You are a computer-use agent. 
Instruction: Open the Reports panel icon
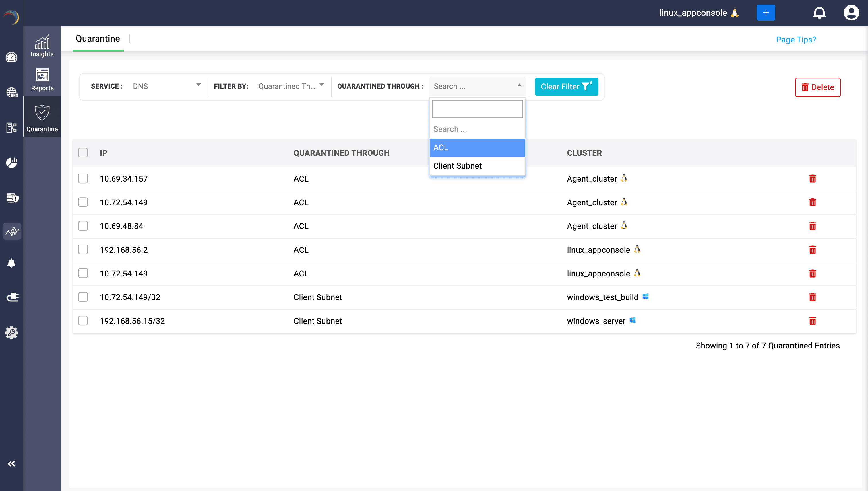(x=42, y=79)
